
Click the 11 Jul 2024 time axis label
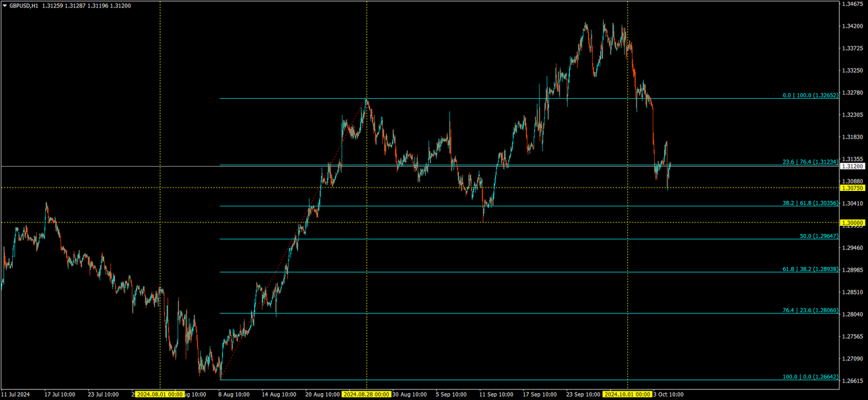point(15,395)
